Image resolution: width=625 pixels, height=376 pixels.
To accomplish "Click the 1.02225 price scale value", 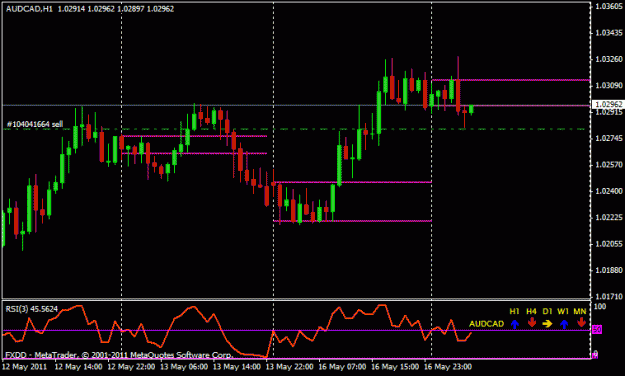I will pos(609,217).
